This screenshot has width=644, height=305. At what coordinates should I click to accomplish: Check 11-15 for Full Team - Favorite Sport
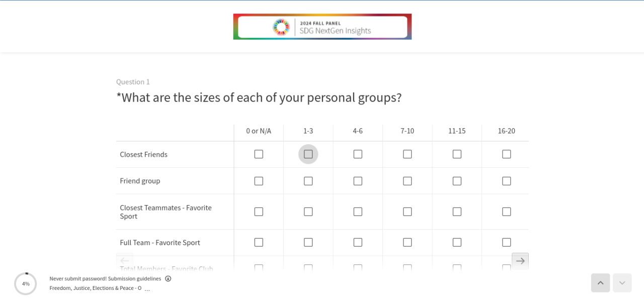457,242
